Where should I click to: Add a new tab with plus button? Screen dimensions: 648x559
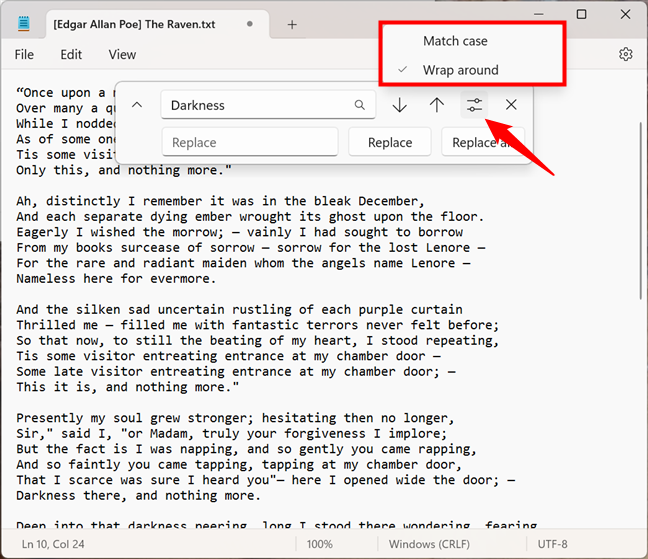tap(292, 25)
